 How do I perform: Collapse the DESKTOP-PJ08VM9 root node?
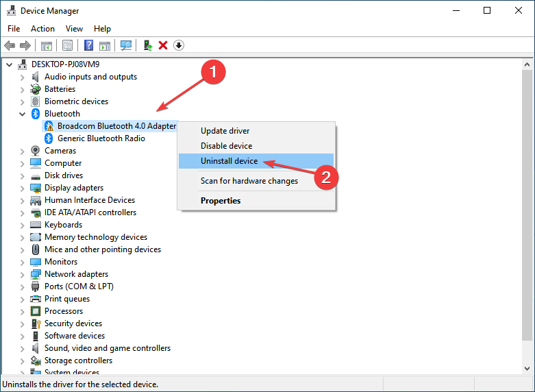9,64
